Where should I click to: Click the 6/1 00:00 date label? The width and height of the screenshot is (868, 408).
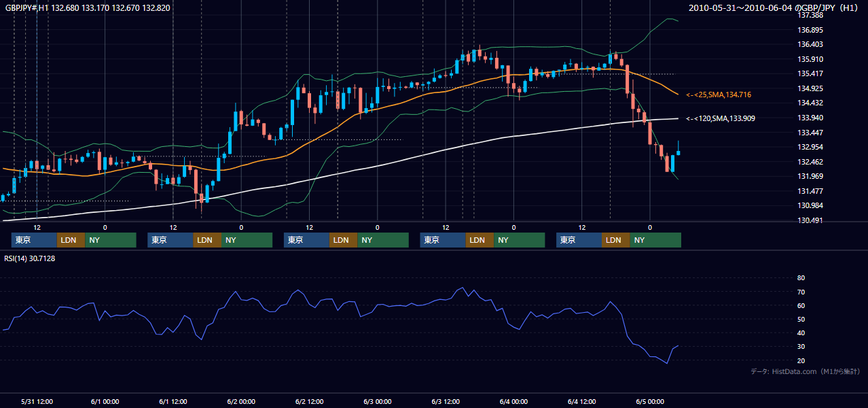pos(105,401)
